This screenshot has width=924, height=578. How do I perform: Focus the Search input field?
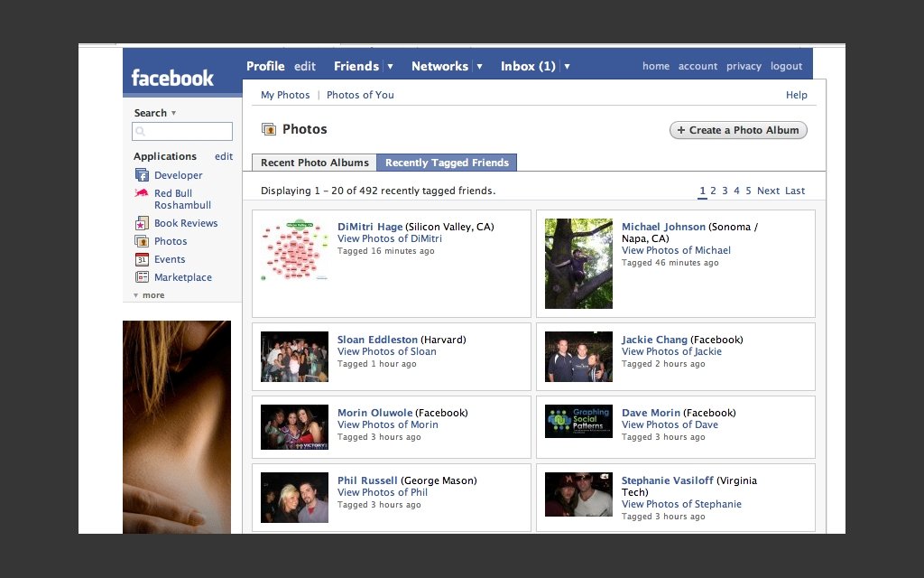click(x=182, y=131)
